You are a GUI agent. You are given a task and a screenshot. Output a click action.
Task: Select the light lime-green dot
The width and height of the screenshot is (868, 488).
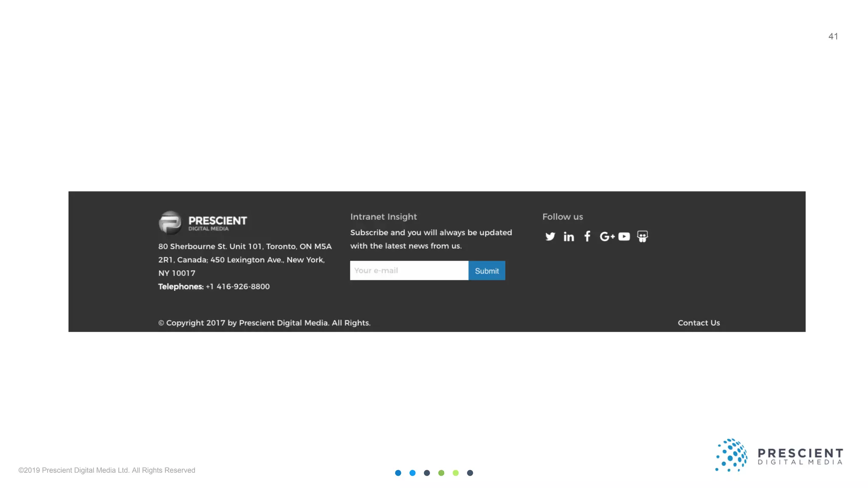456,473
